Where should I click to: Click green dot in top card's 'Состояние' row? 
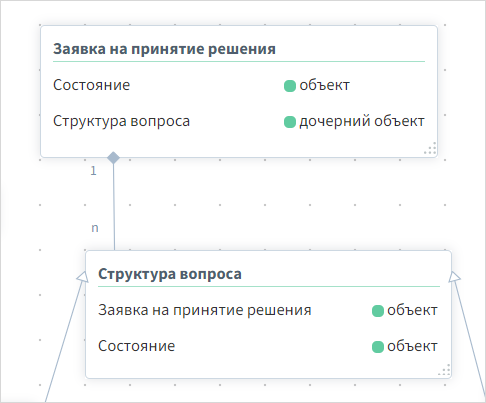[290, 86]
